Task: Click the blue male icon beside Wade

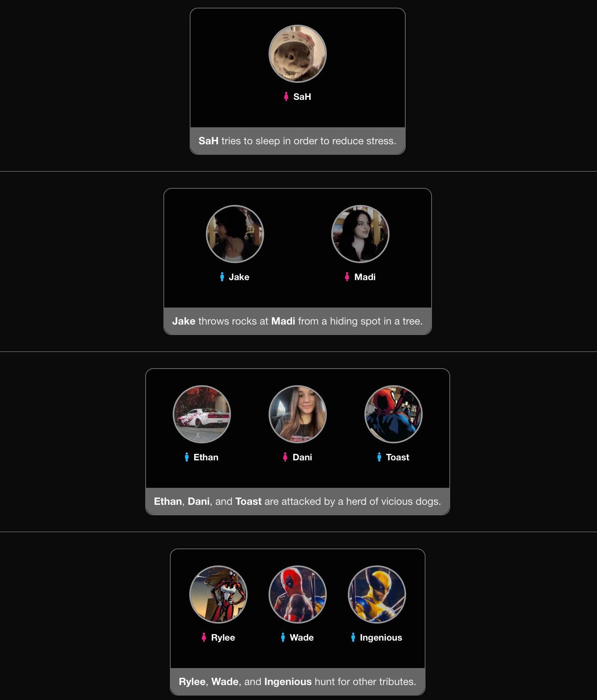Action: (283, 637)
